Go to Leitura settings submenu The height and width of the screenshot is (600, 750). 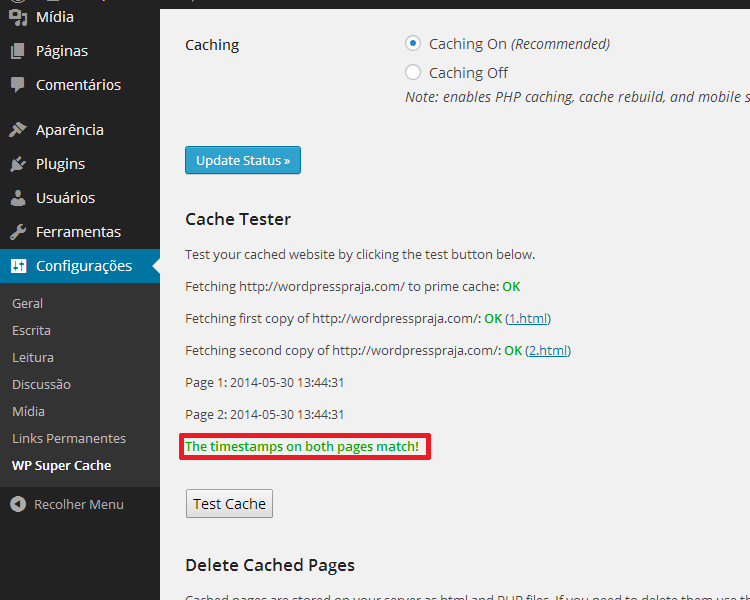[33, 357]
